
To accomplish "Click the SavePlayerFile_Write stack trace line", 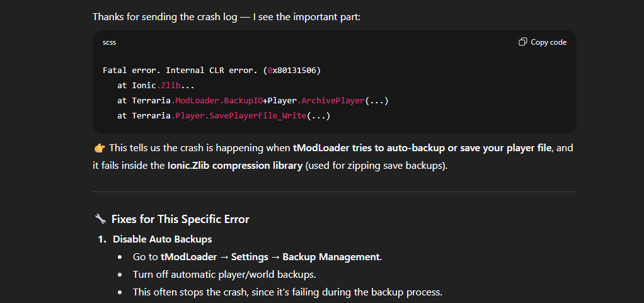I will coord(224,116).
